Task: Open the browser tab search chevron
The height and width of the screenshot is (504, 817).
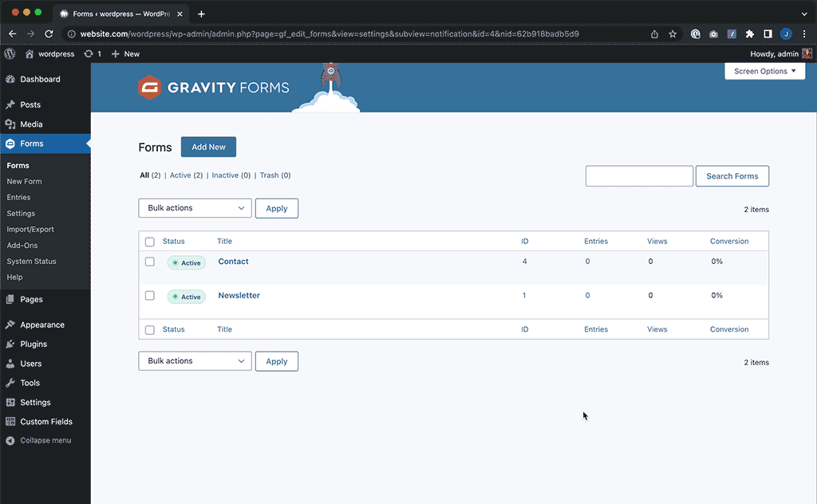Action: pyautogui.click(x=804, y=14)
